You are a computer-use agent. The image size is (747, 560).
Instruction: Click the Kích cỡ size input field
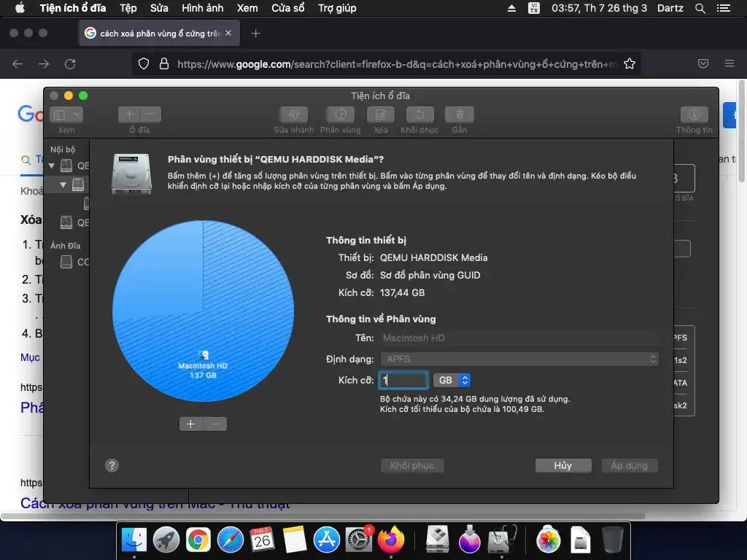pos(403,380)
